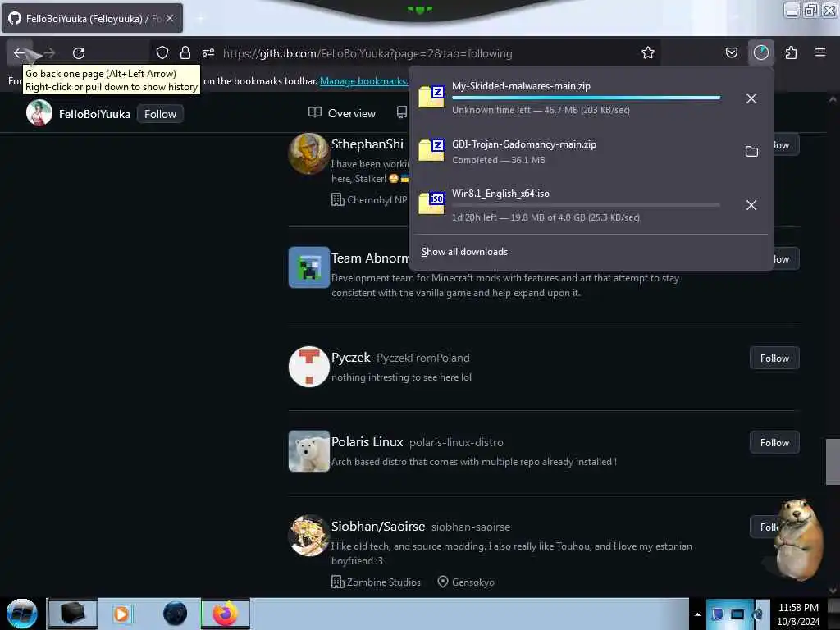Bookmark this page with the star icon
The image size is (840, 630).
point(648,52)
